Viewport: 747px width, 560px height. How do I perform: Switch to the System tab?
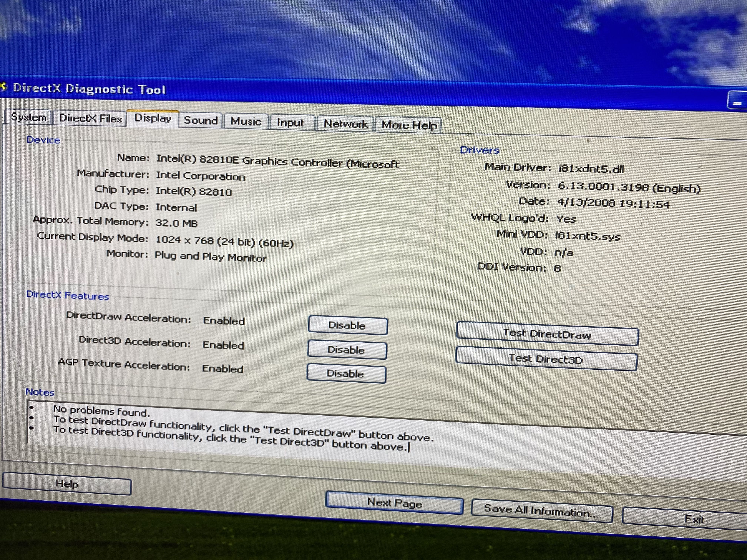point(28,117)
